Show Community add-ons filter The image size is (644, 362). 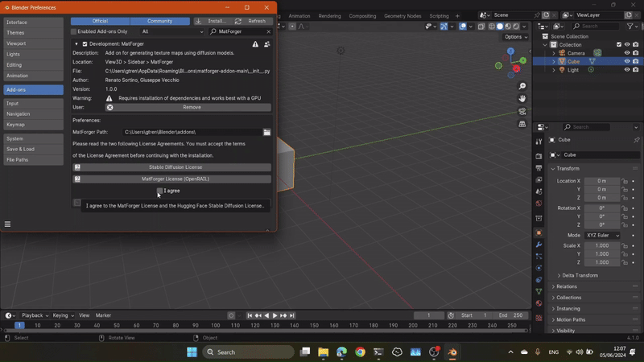(159, 21)
